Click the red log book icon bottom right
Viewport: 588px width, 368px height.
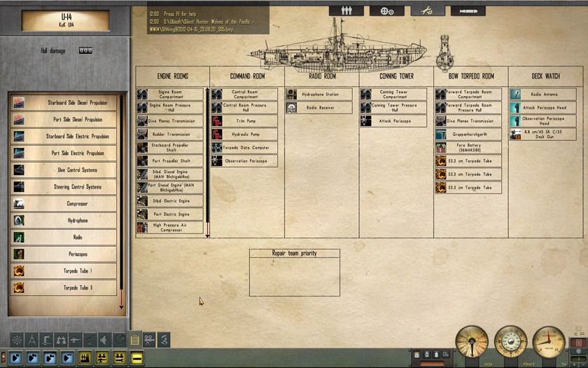(x=578, y=343)
